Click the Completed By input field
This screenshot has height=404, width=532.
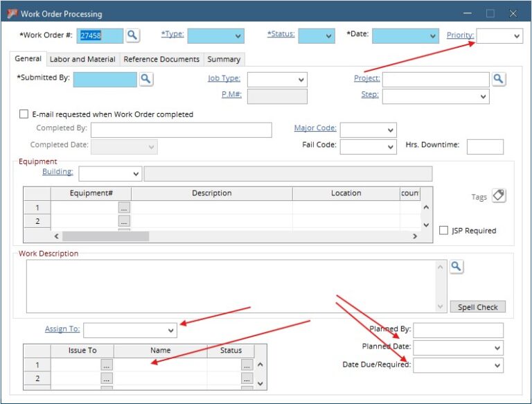(x=181, y=130)
